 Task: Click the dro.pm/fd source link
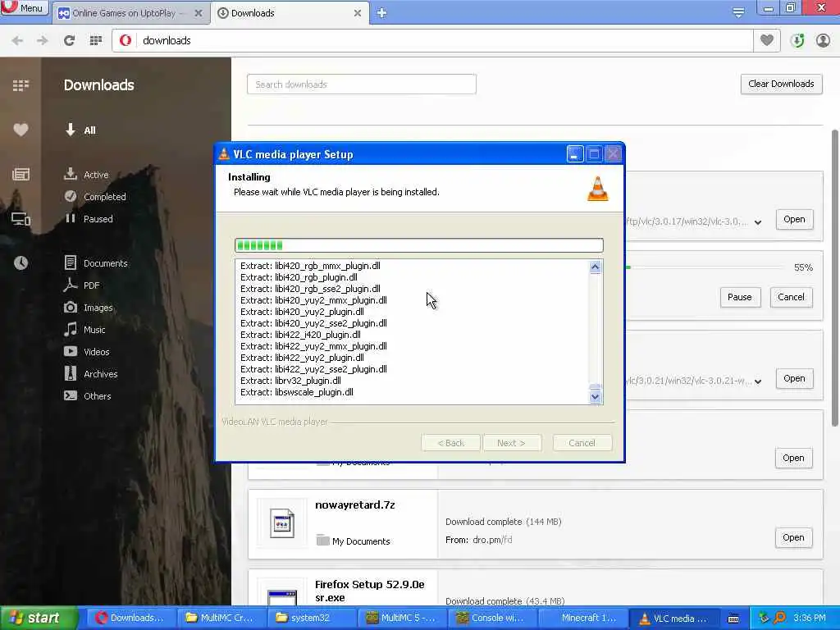[492, 540]
